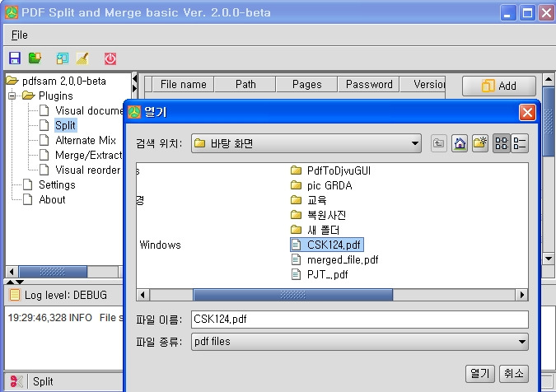This screenshot has height=392, width=556.
Task: Click the 취소 cancel button
Action: [514, 374]
